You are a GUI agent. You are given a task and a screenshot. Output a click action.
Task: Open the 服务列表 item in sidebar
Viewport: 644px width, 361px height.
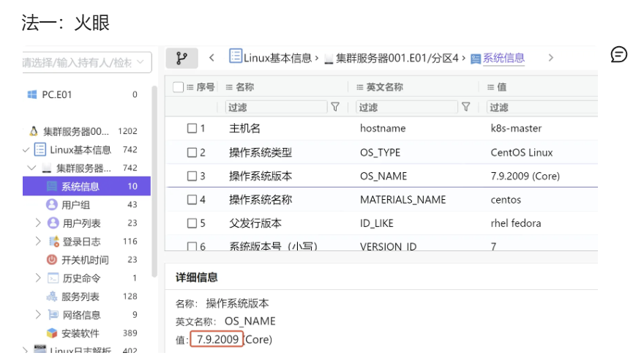(79, 297)
